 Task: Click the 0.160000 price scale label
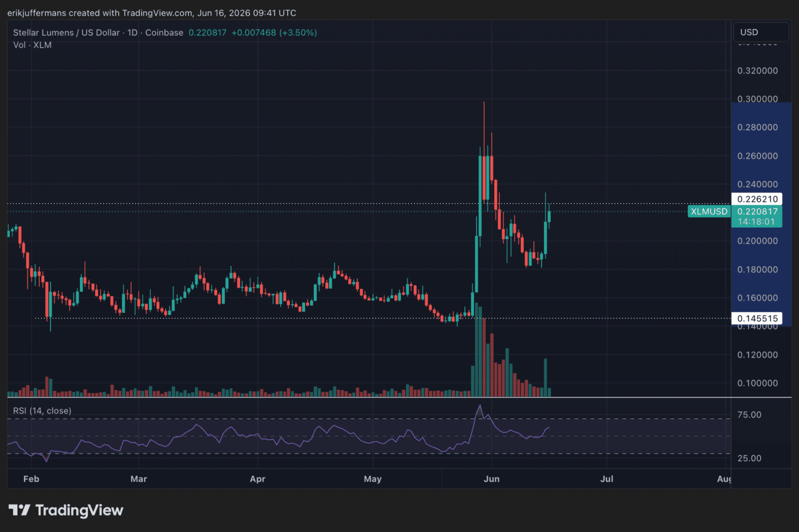click(x=757, y=298)
